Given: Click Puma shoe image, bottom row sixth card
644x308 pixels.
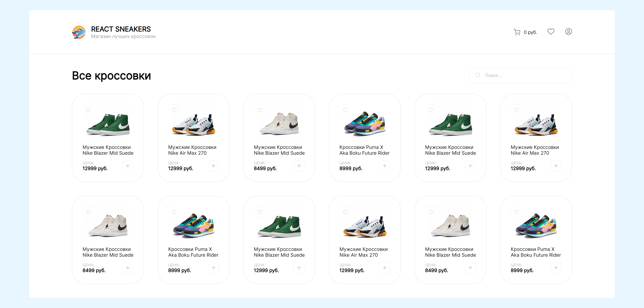Looking at the screenshot, I should click(536, 226).
